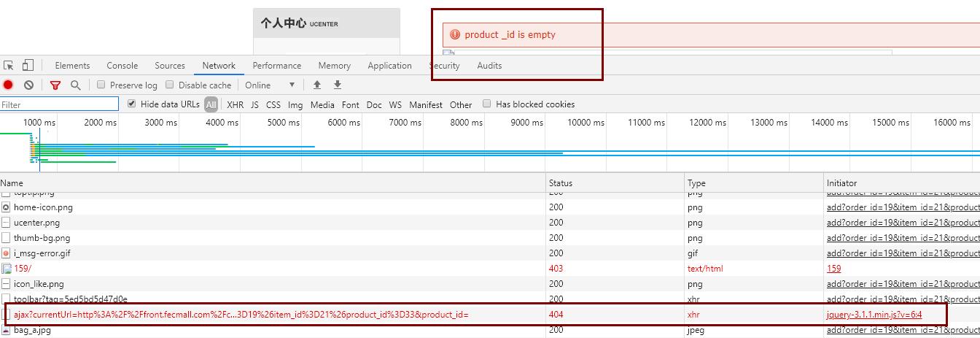980x338 pixels.
Task: Clear the network log
Action: point(28,85)
